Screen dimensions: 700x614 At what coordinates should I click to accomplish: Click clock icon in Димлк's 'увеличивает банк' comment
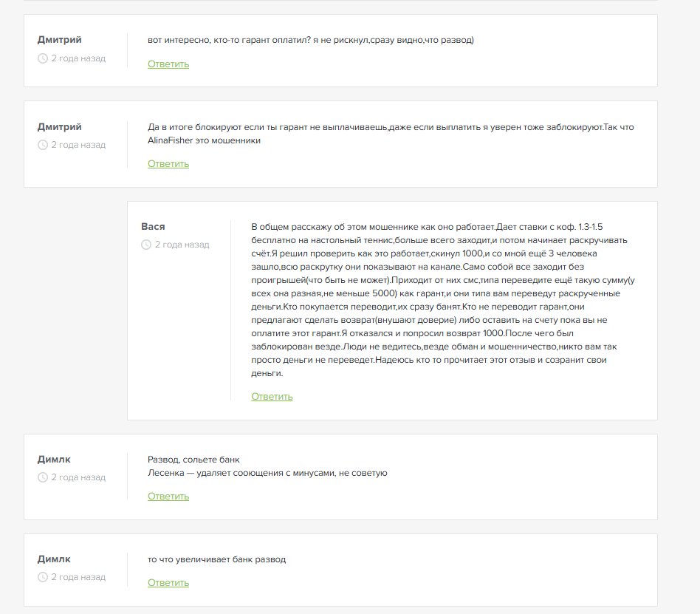click(42, 577)
